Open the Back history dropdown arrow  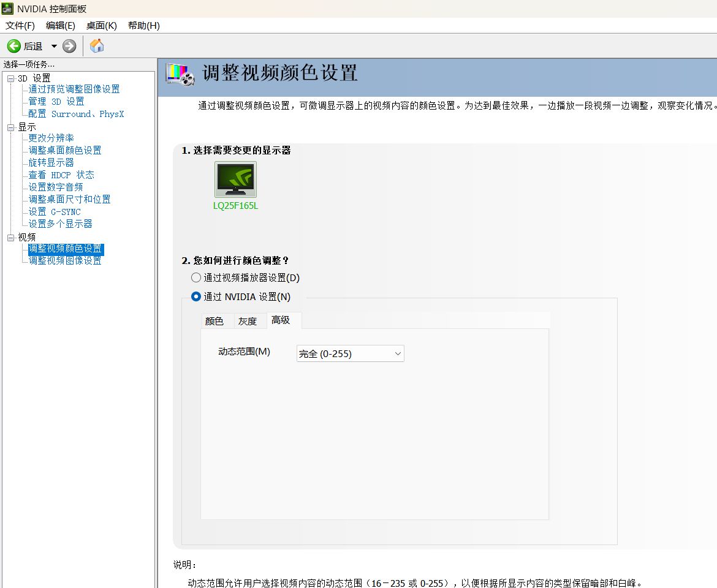pyautogui.click(x=54, y=46)
